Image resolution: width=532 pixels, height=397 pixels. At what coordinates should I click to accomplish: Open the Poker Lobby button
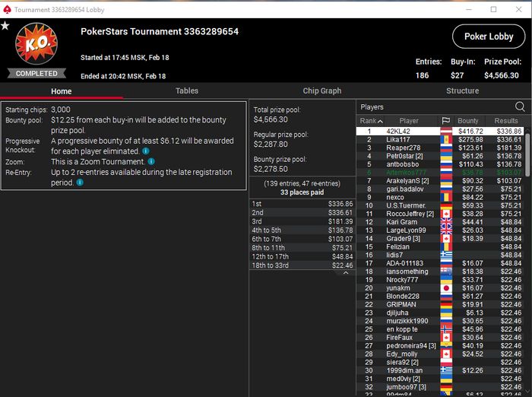pos(489,37)
